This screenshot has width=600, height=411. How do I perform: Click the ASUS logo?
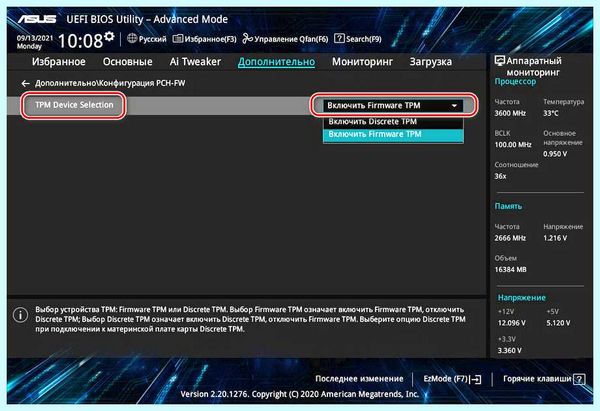37,19
